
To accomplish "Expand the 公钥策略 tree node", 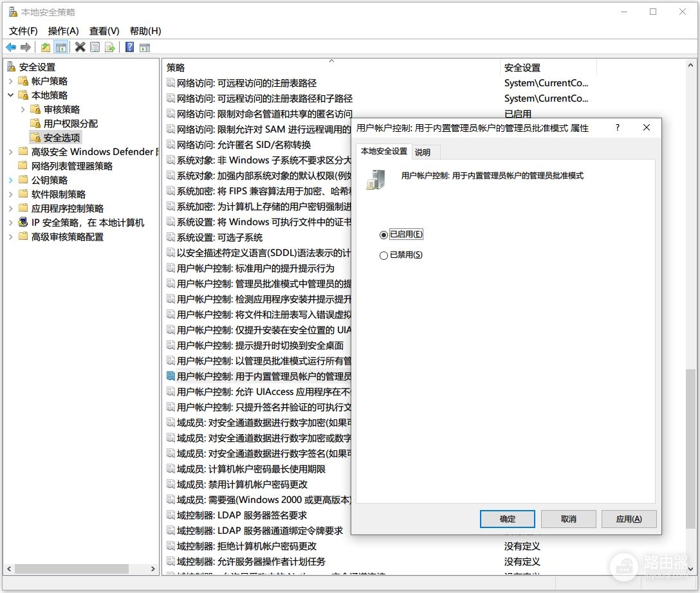I will pyautogui.click(x=11, y=180).
